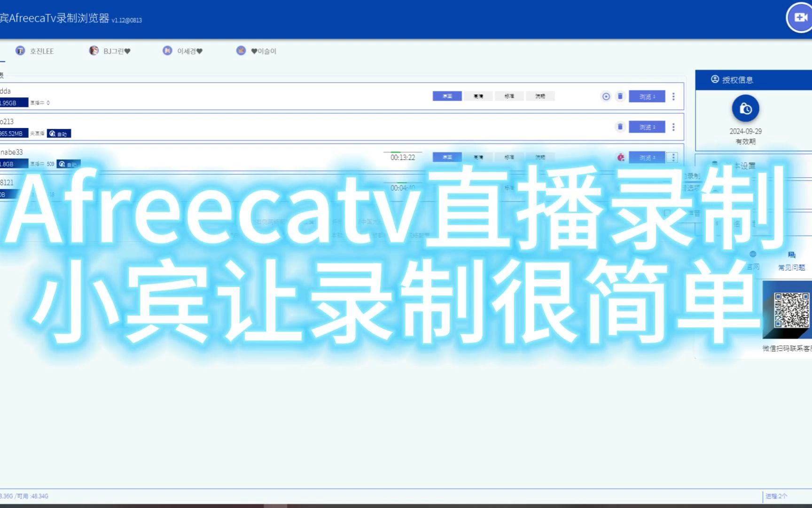Click the recording progress bar above 00:13:22
This screenshot has height=508, width=812.
pyautogui.click(x=403, y=152)
